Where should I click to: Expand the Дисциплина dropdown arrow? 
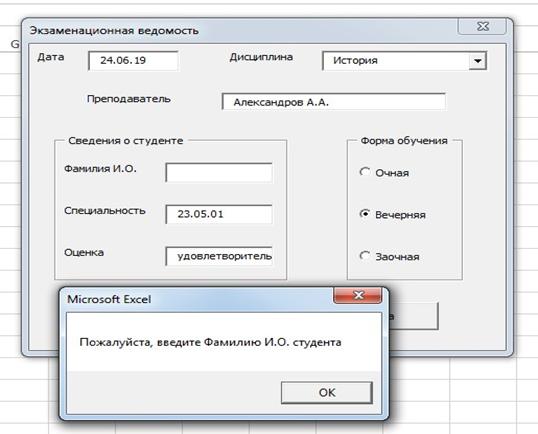[477, 61]
